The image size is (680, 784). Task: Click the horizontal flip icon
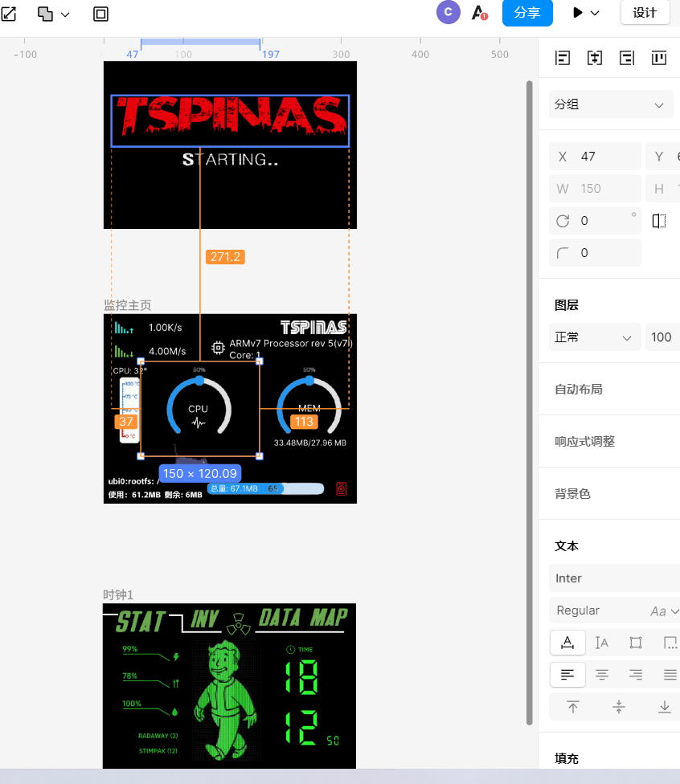(659, 220)
